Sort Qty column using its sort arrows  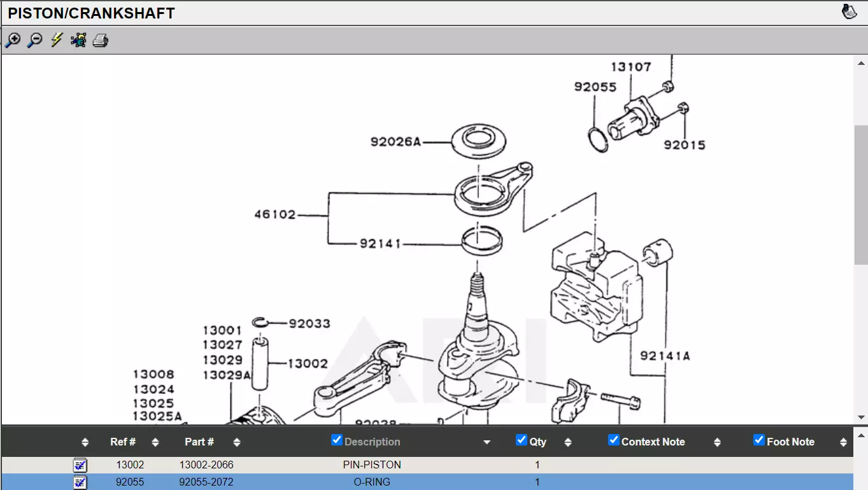568,442
